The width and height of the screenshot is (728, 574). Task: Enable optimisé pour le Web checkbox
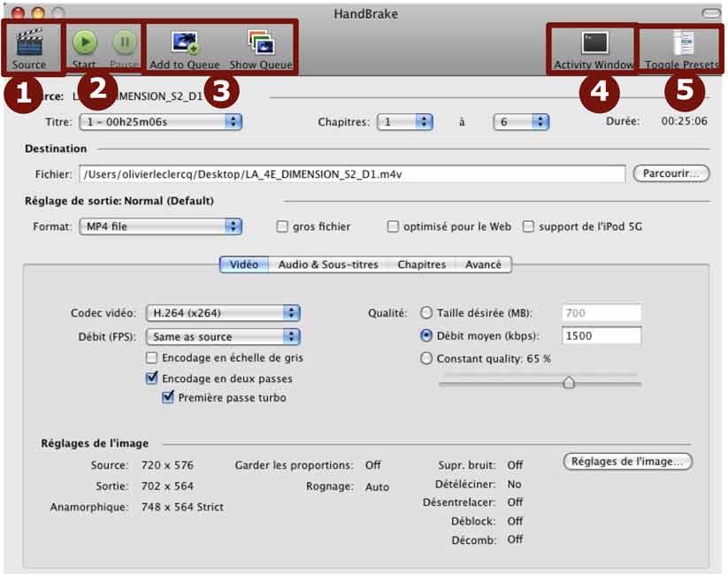coord(393,226)
